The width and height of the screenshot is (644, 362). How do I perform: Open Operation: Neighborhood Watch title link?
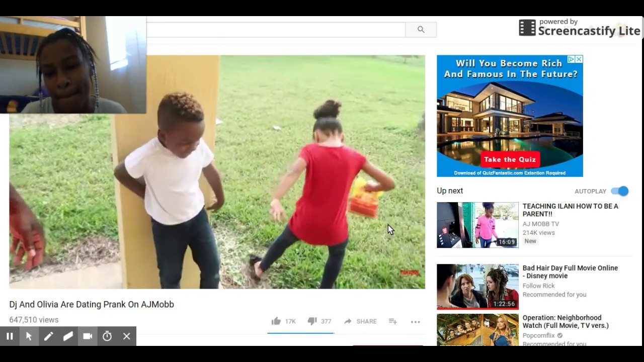(x=566, y=322)
